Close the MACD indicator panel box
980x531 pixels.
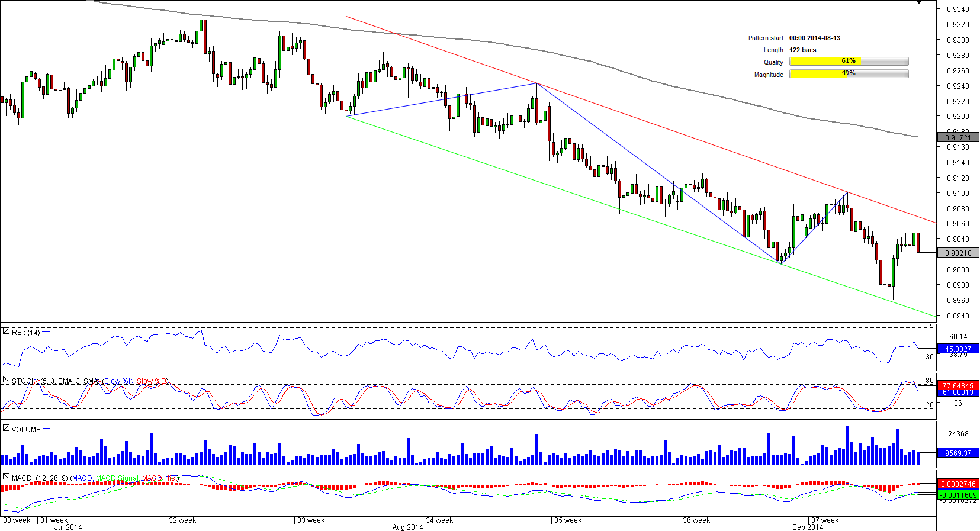click(6, 477)
